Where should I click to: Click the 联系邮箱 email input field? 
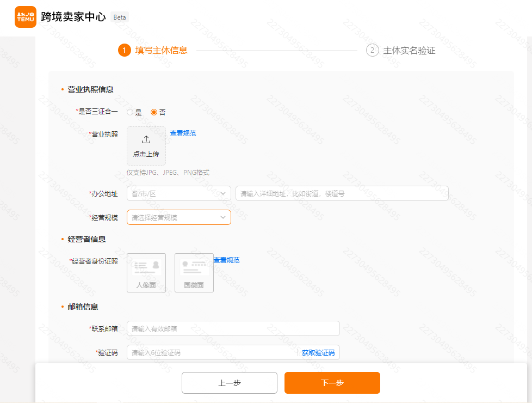[233, 328]
